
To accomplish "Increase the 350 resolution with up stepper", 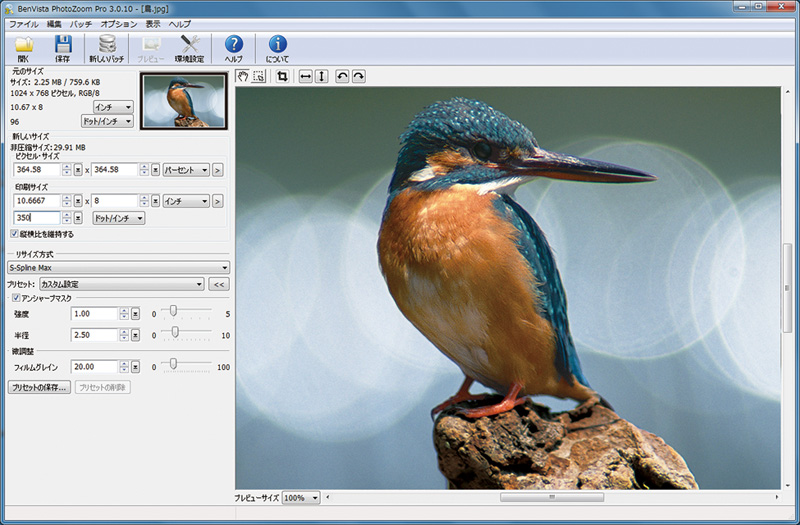I will point(67,215).
